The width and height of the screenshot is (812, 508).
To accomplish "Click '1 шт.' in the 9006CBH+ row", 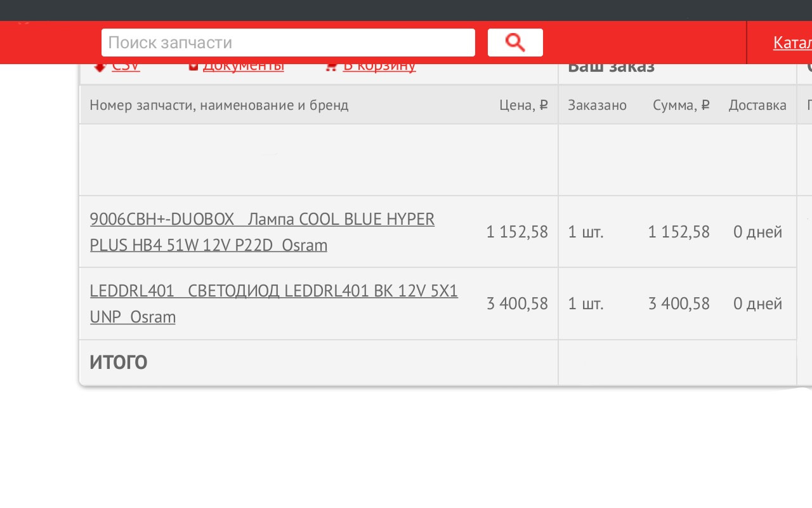I will pos(586,232).
